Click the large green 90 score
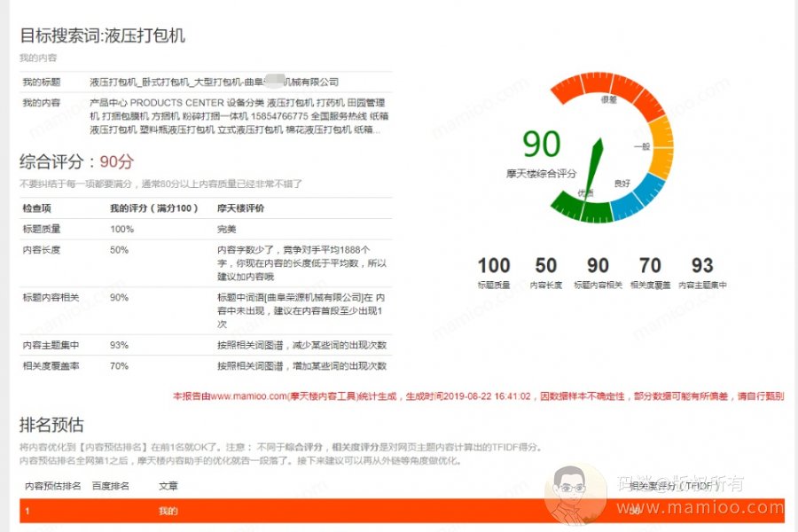The image size is (798, 532). [x=541, y=145]
